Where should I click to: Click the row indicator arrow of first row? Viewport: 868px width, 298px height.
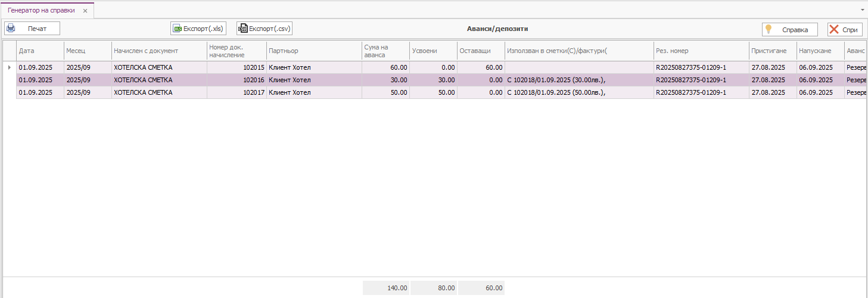click(x=9, y=67)
